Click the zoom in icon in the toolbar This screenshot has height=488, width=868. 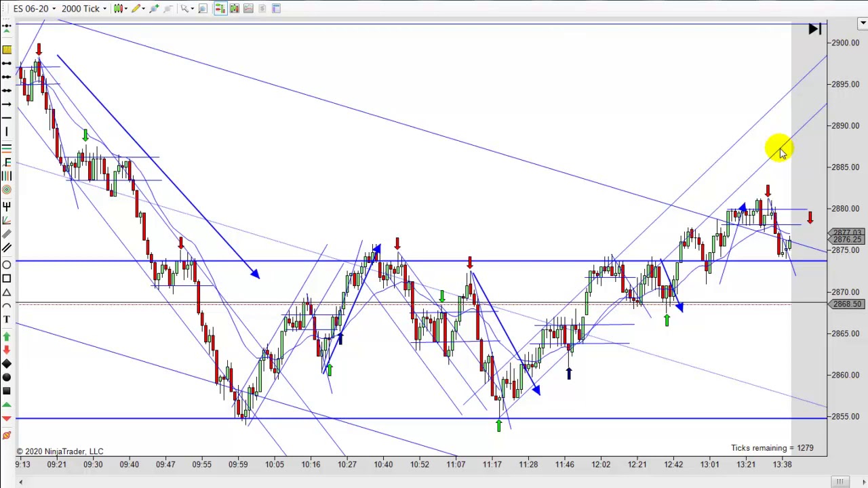click(154, 8)
